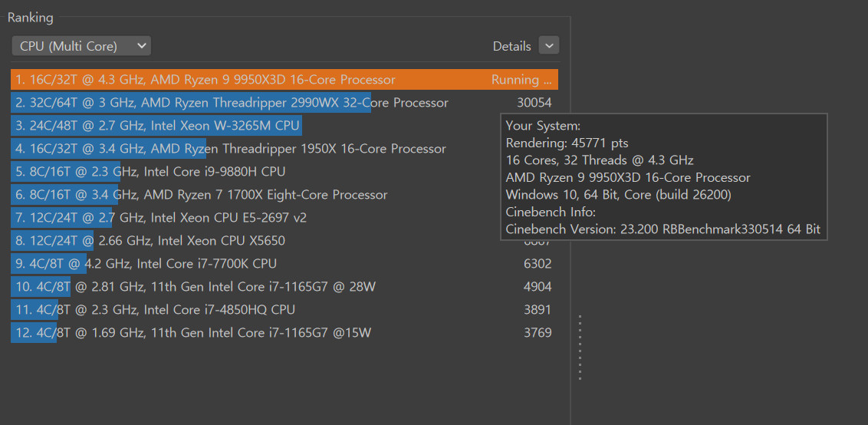The image size is (868, 425).
Task: Select the Intel Xeon X5650 row
Action: click(284, 241)
